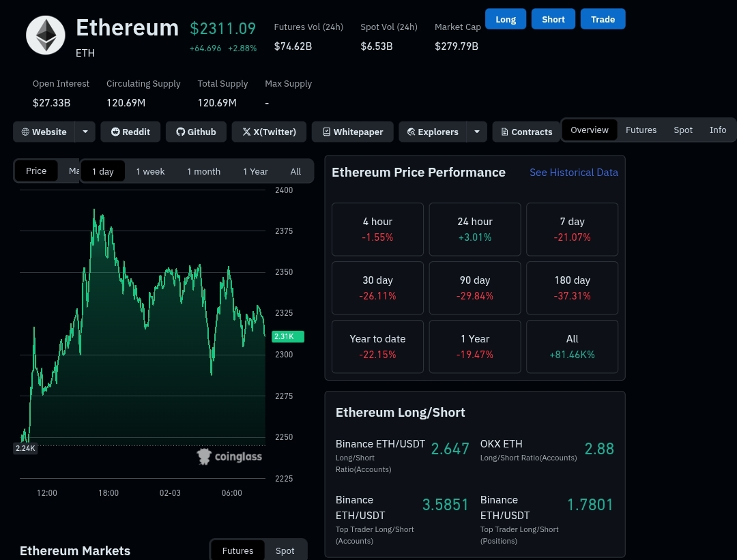Click the top trader positions ratio 1.7801
The height and width of the screenshot is (560, 737).
point(590,505)
